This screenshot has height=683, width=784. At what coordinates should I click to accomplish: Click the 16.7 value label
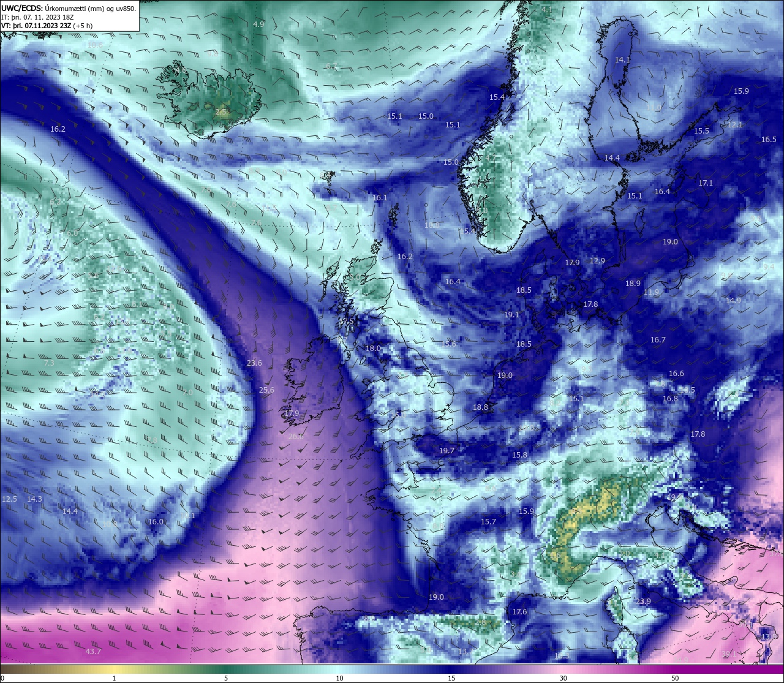[658, 339]
